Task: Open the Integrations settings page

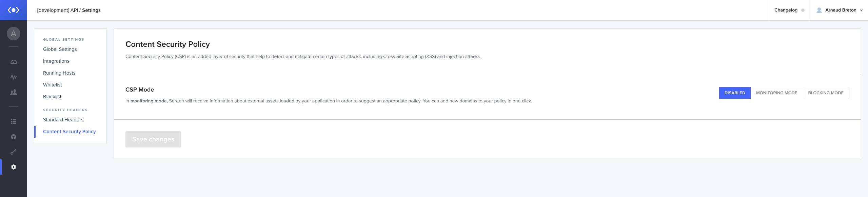Action: tap(56, 61)
